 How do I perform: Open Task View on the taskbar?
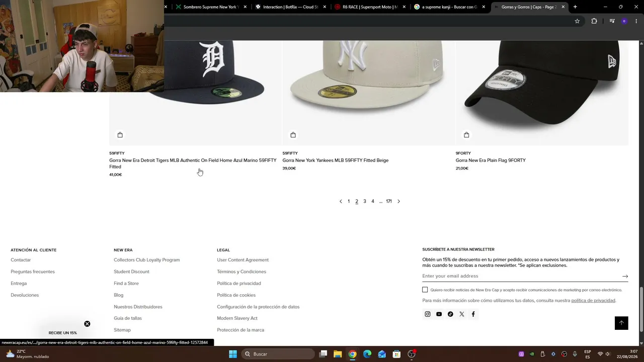[x=324, y=354]
